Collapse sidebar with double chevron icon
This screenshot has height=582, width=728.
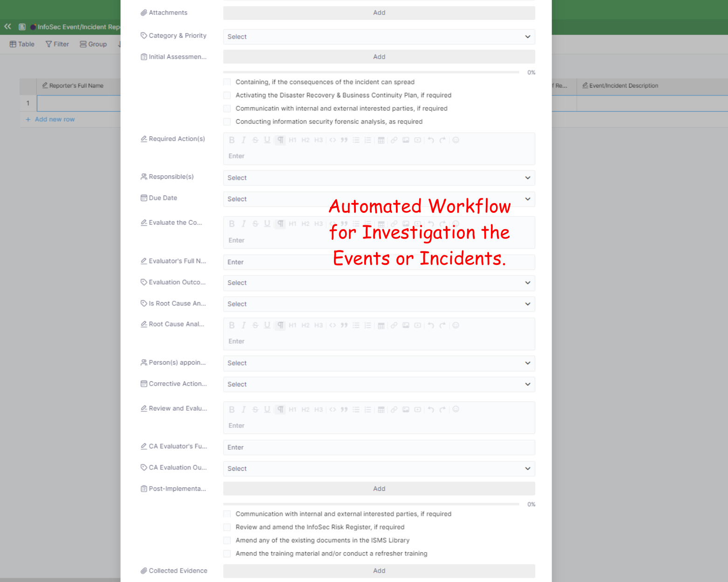[7, 27]
